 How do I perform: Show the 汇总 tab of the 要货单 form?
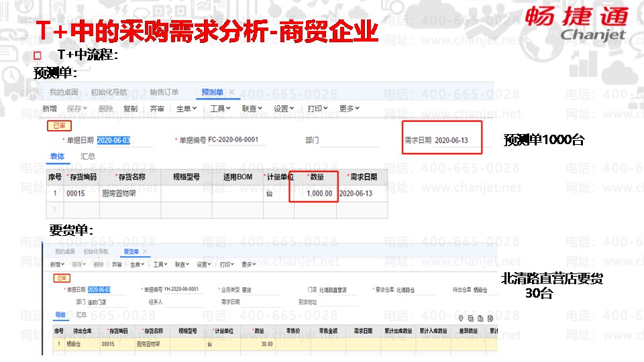pyautogui.click(x=81, y=315)
